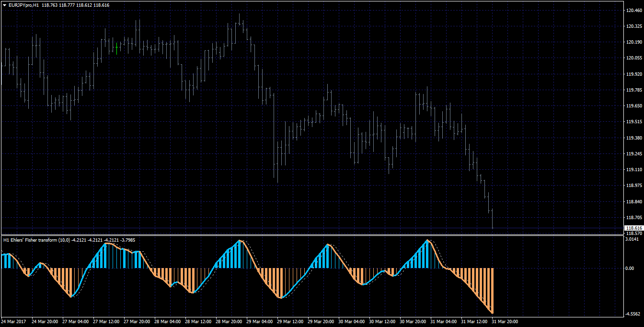
Task: Click the 119.110 price axis label
Action: coord(634,170)
